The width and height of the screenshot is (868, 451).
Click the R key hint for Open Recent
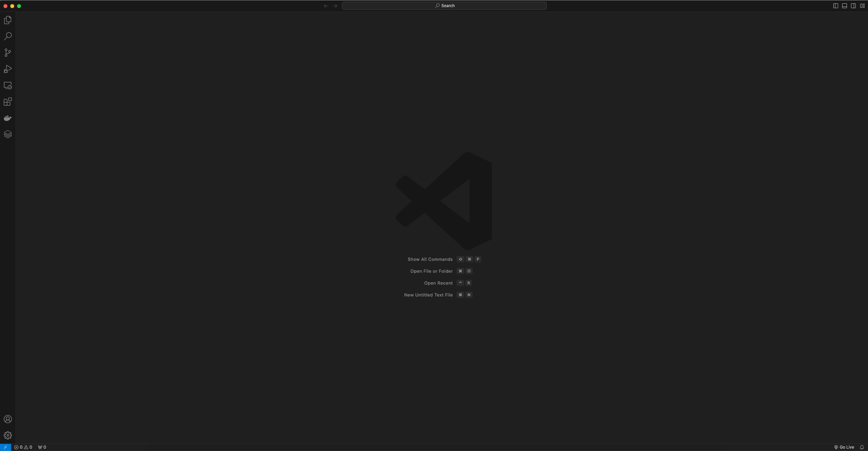(x=469, y=283)
